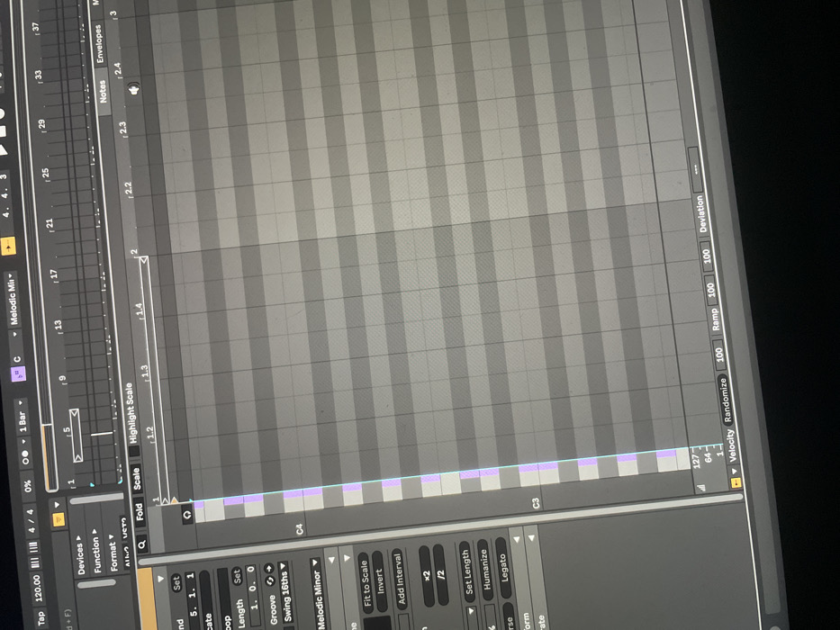
Task: Click the four-bars nudge tempo up icon
Action: click(x=32, y=547)
